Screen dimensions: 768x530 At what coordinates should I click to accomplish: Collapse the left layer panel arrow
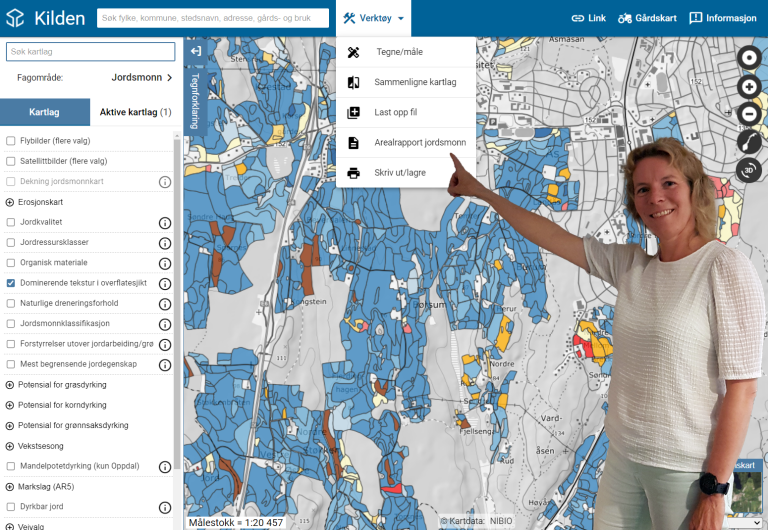coord(195,50)
